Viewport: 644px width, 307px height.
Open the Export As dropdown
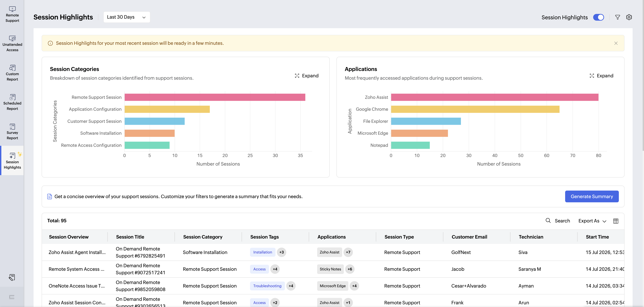pos(592,221)
